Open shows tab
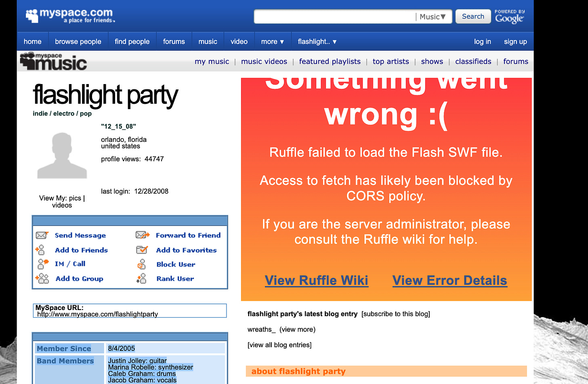 (432, 61)
